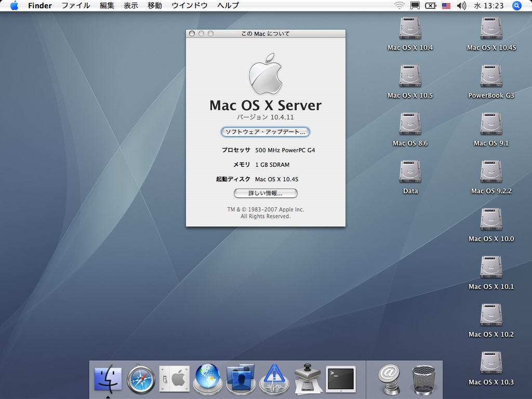Open Workgroup Manager from the Dock
Screen dimensions: 532x399
tap(241, 379)
